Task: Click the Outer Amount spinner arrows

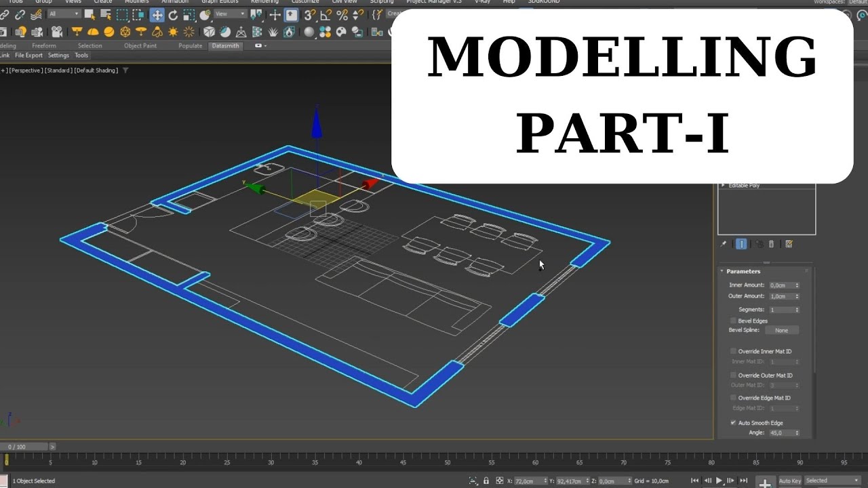Action: [x=797, y=296]
